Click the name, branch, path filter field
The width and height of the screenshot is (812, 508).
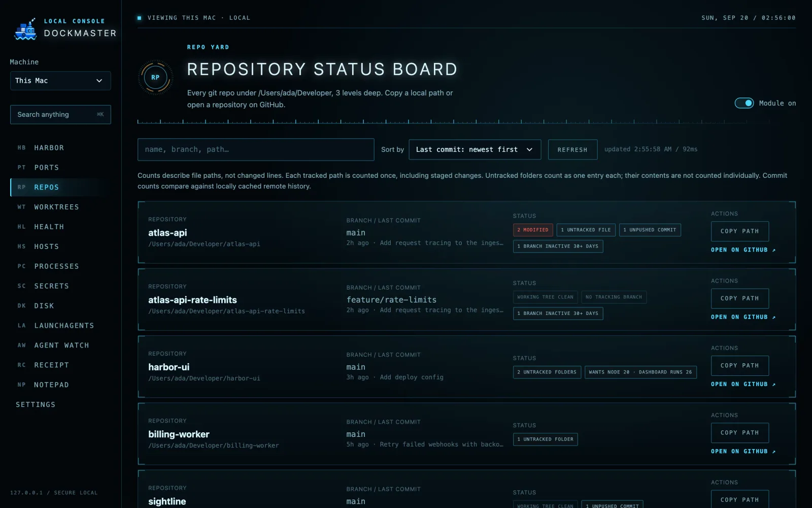click(x=256, y=150)
